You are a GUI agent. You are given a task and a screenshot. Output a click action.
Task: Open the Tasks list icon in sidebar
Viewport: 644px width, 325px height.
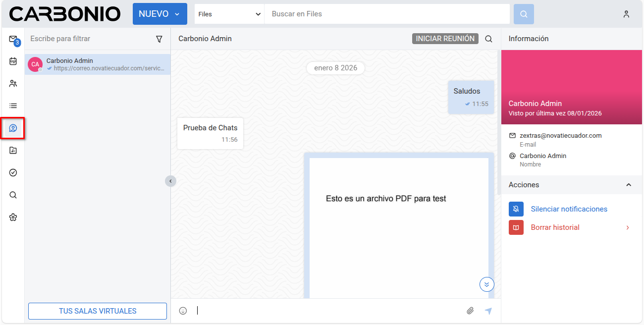point(13,106)
